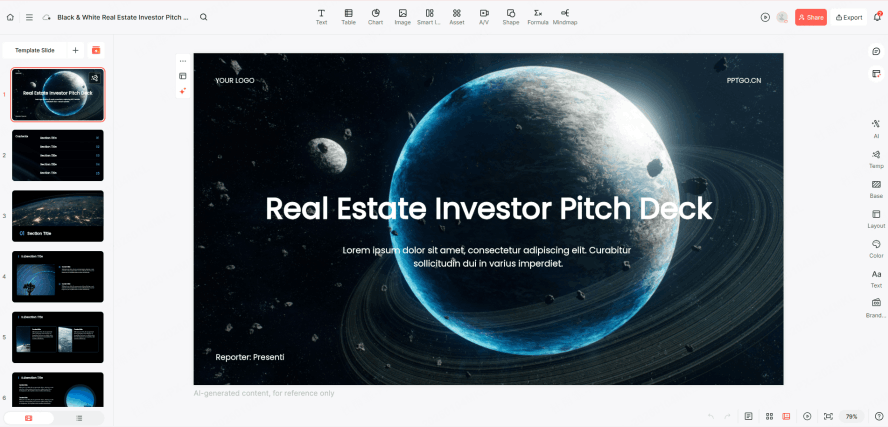Click the Export button

(x=849, y=18)
